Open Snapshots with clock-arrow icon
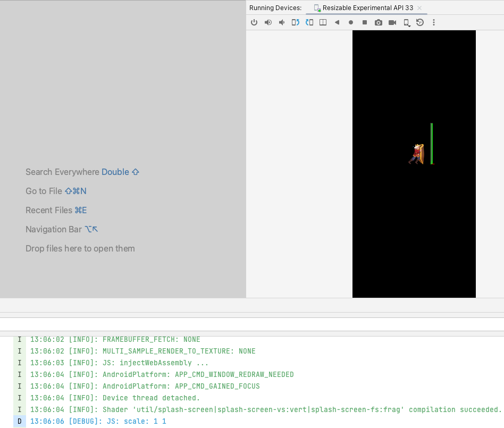 click(x=420, y=22)
